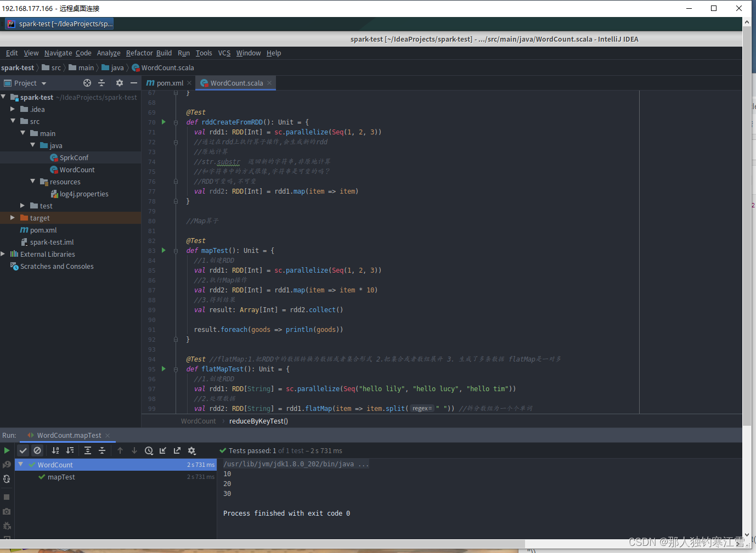This screenshot has width=756, height=553.
Task: Open the Build menu
Action: [164, 53]
